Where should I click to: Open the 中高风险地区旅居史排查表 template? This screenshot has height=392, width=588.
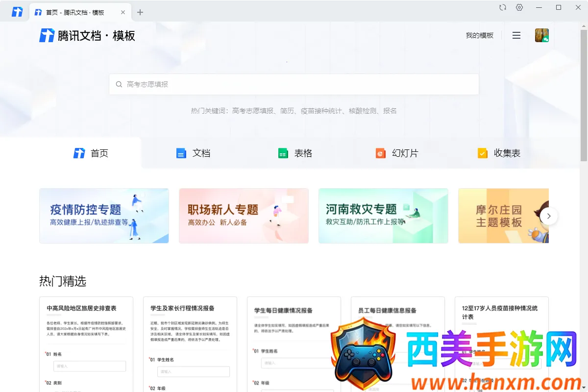(x=86, y=343)
